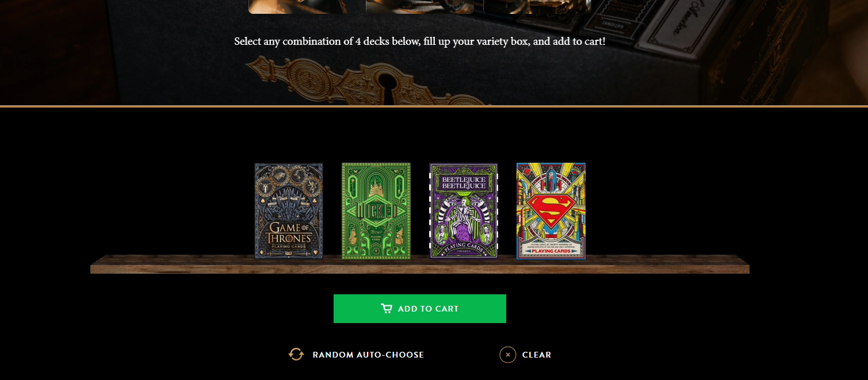Open the middle gallery thumbnail at the top

420,6
